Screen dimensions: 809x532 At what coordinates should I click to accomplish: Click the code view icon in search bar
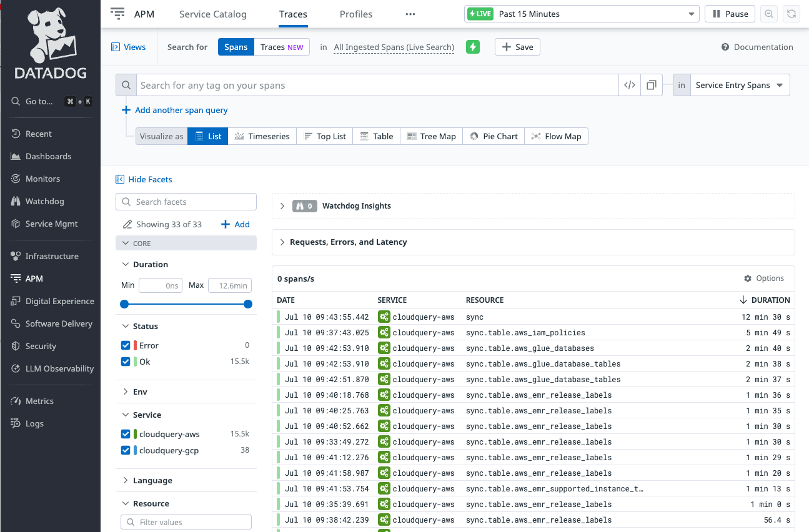[630, 86]
